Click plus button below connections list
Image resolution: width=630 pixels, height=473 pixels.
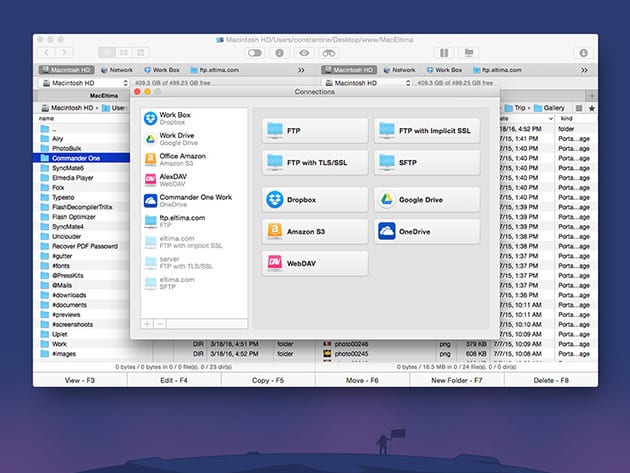(147, 324)
